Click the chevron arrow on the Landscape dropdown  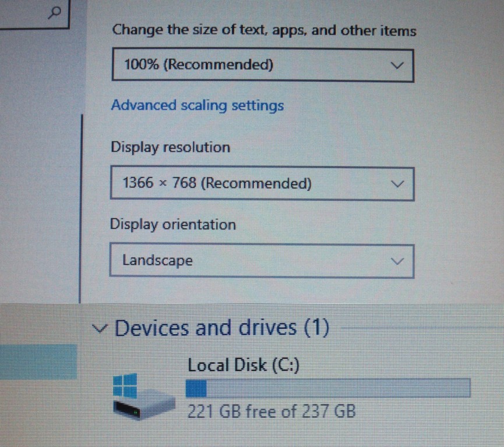click(x=397, y=261)
